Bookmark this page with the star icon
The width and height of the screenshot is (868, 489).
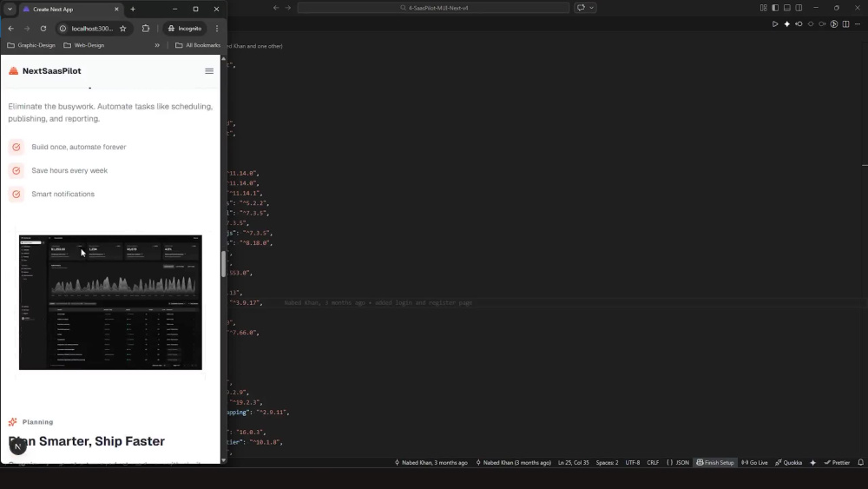pos(123,29)
